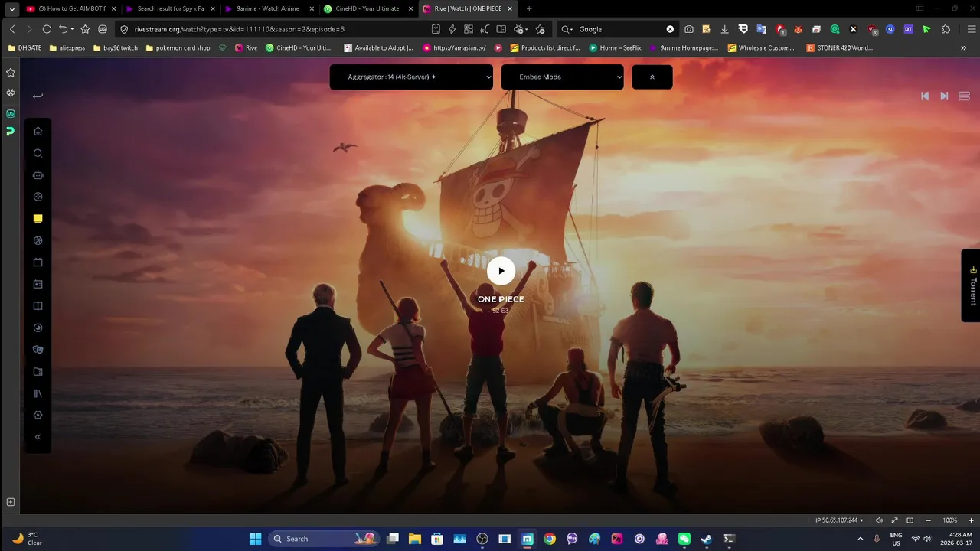The image size is (980, 551).
Task: Open the downloads icon in browser toolbar
Action: coord(725,29)
